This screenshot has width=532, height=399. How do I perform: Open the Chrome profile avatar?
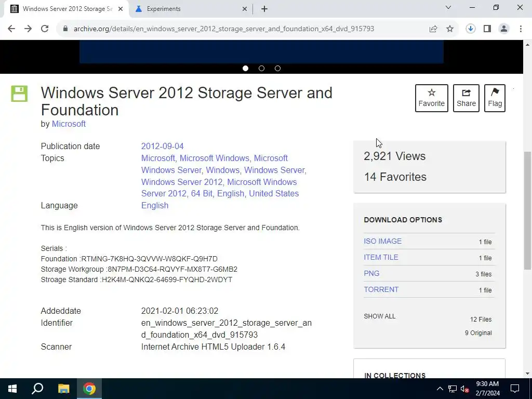[504, 29]
